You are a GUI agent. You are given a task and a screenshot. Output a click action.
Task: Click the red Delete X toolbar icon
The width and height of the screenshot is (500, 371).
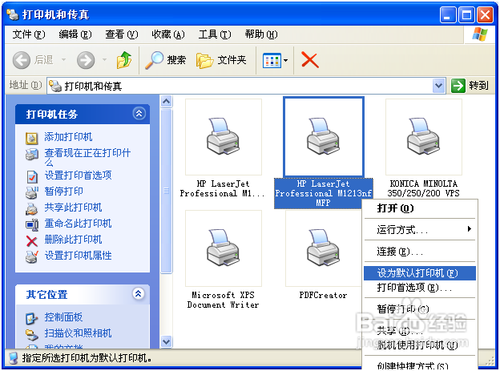tap(310, 60)
